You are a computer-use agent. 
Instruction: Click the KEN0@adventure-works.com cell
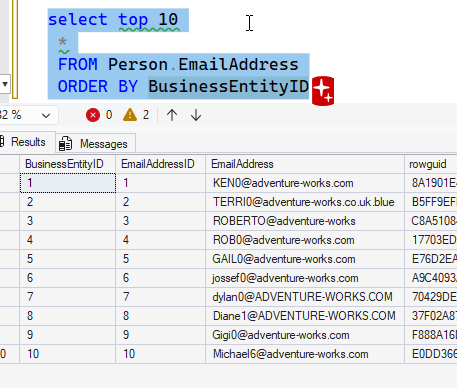coord(305,183)
